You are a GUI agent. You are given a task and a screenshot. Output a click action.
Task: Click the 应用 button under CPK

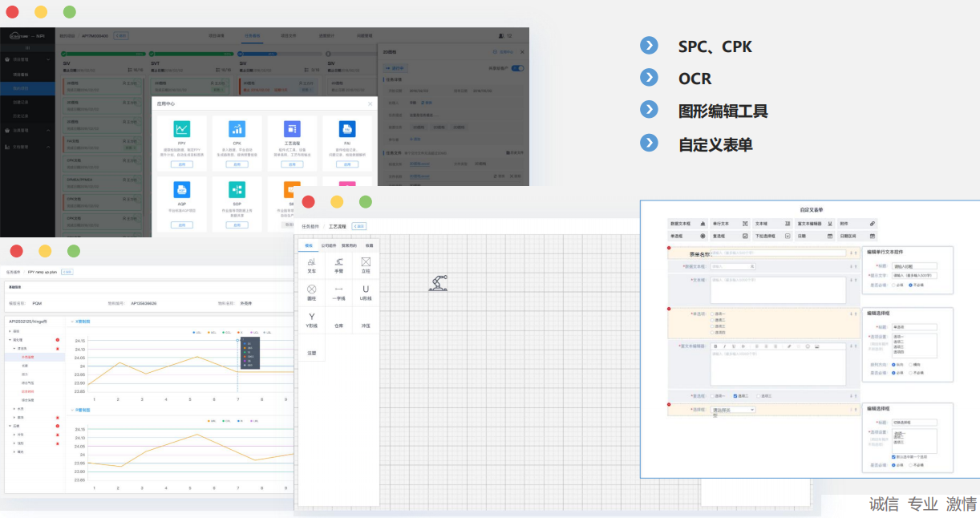point(237,164)
